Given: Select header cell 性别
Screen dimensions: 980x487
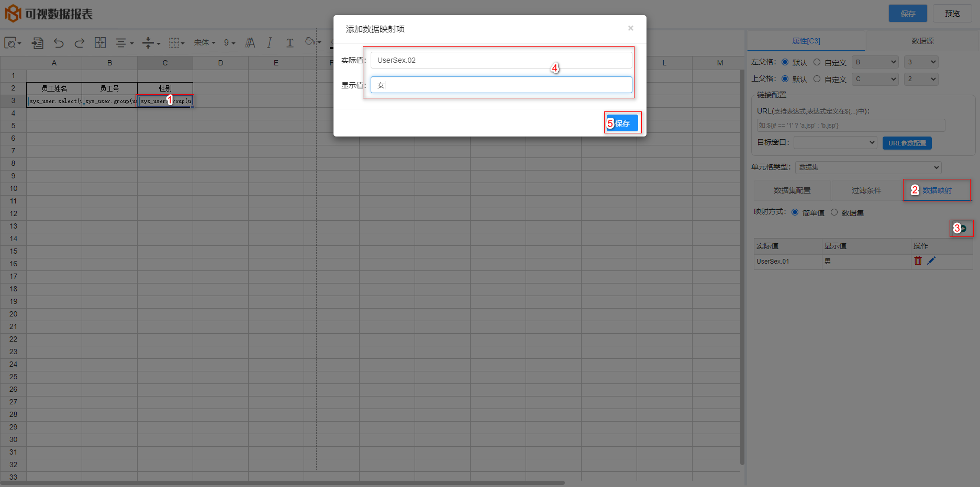Looking at the screenshot, I should click(165, 88).
